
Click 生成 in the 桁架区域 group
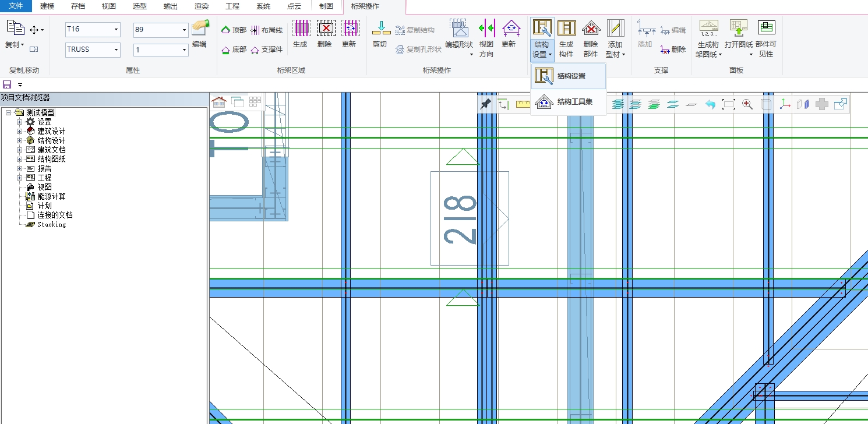click(x=301, y=34)
